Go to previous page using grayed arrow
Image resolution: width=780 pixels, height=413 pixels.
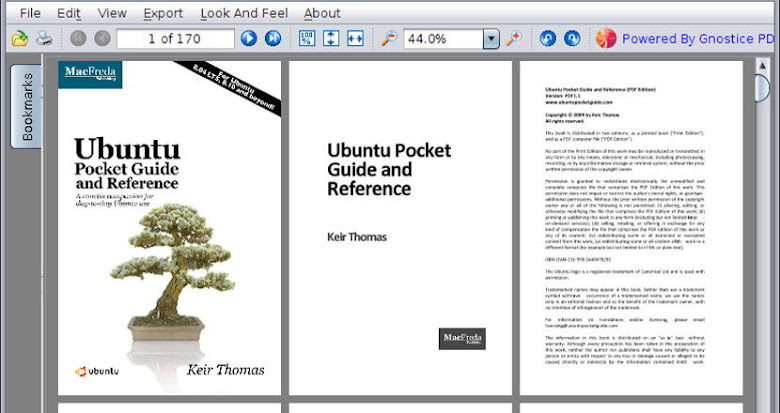click(102, 38)
